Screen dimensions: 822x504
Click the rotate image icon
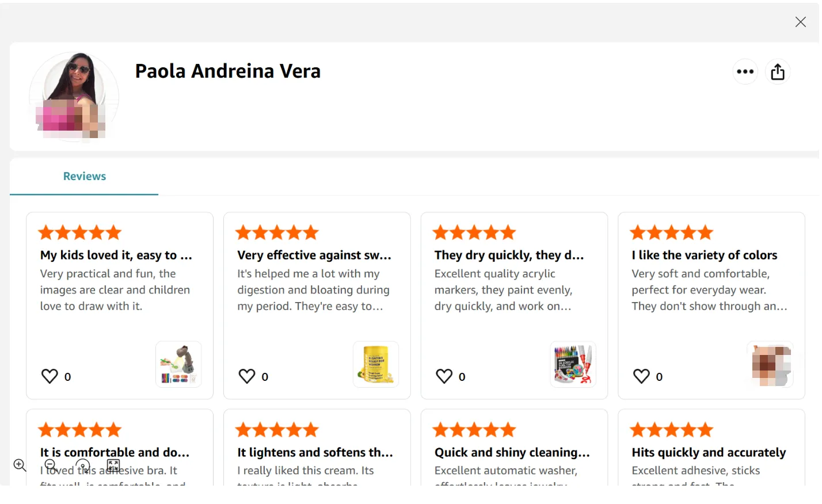[x=83, y=465]
